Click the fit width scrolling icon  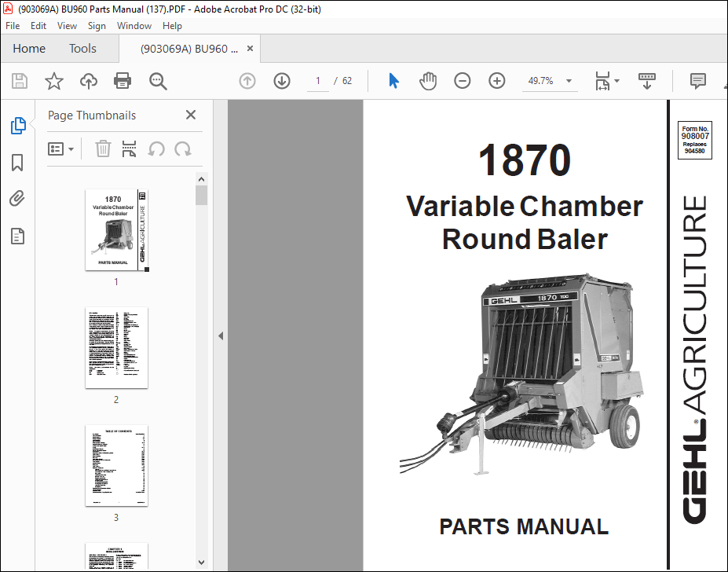[x=602, y=81]
